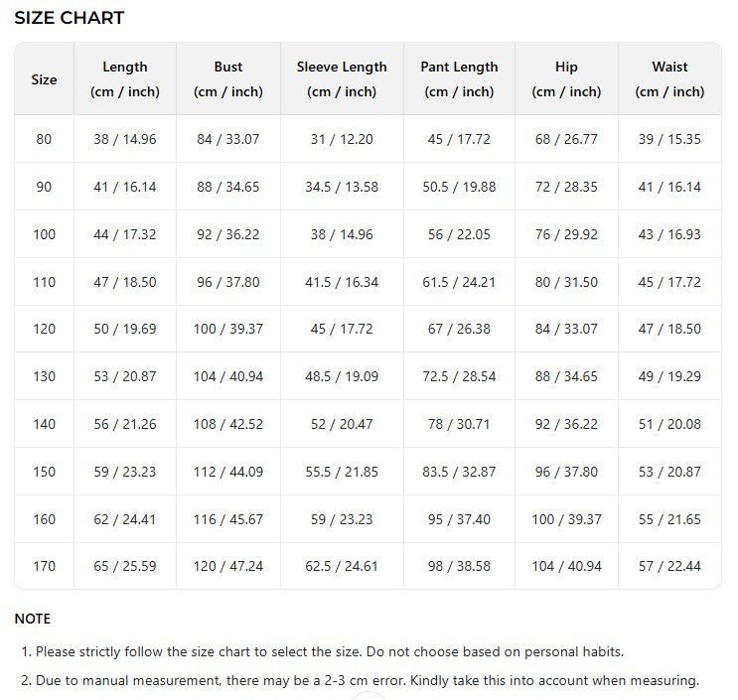Image resolution: width=738 pixels, height=700 pixels.
Task: Select the manual measurement error note
Action: (x=360, y=681)
